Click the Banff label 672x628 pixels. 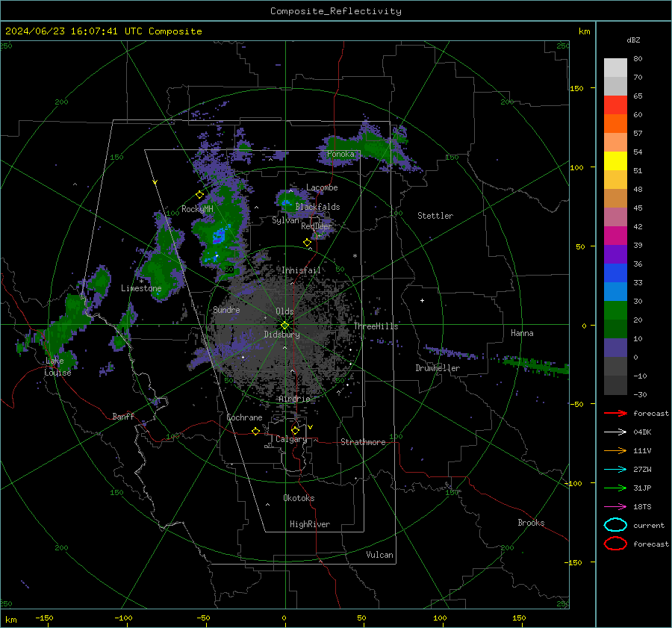click(123, 416)
